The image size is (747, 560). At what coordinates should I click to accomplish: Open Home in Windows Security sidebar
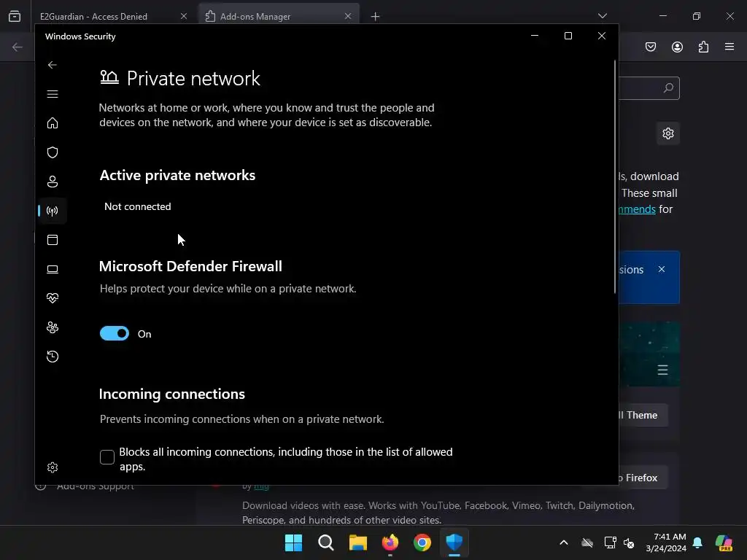[x=53, y=123]
